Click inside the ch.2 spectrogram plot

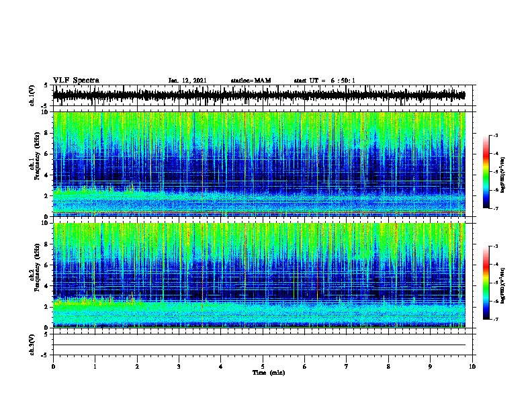click(259, 275)
